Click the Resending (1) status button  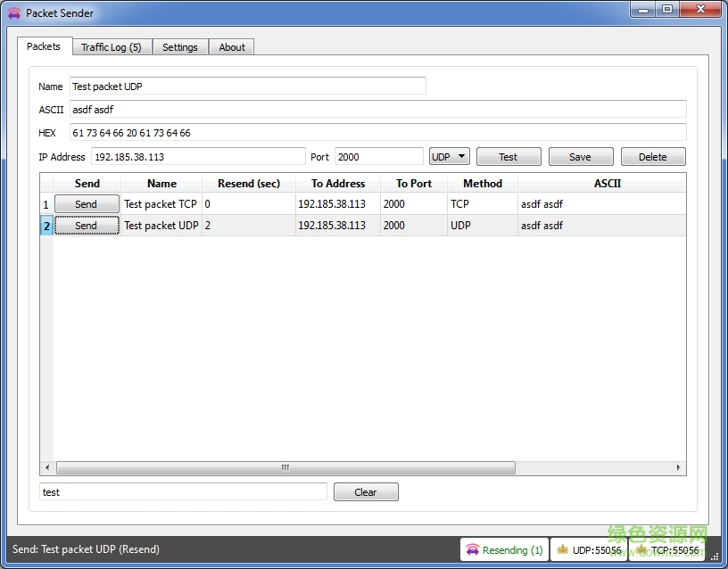tap(505, 549)
